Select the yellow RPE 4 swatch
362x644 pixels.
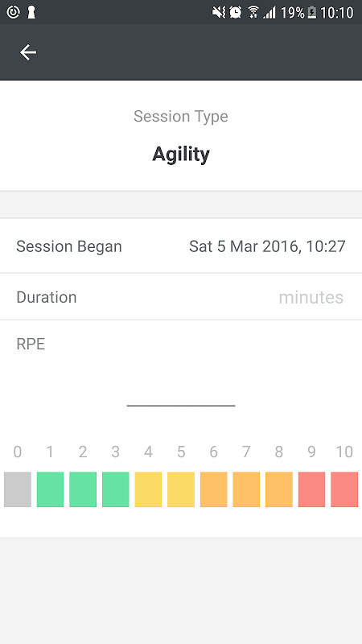point(148,489)
